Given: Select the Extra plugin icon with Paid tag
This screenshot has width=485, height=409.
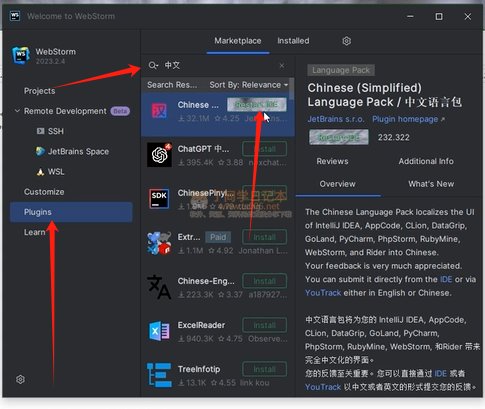Looking at the screenshot, I should coord(159,243).
